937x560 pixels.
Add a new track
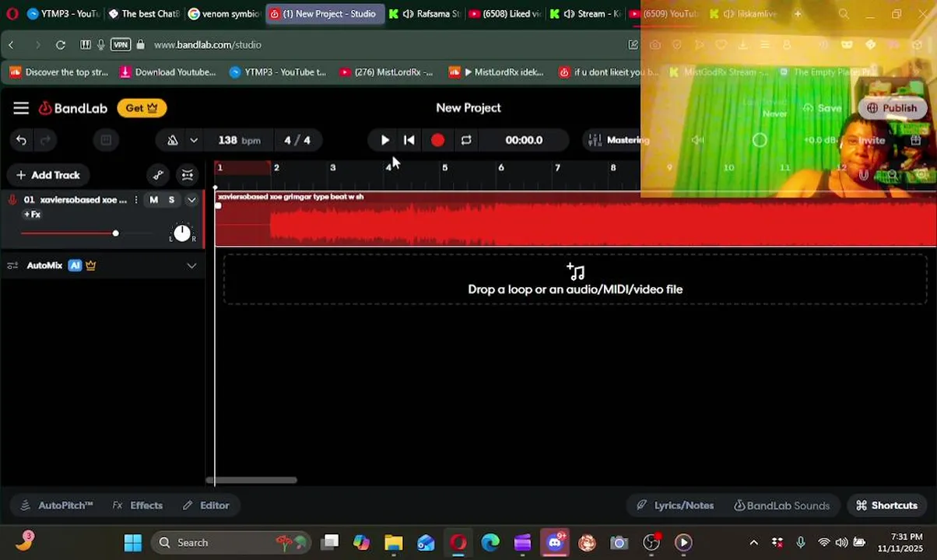tap(47, 175)
